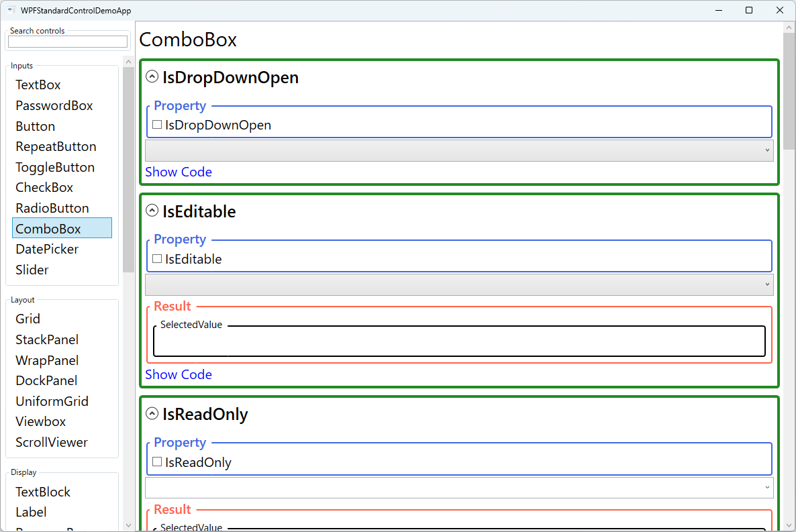Click the WPFStandardControlDemoApp title bar icon
The height and width of the screenshot is (532, 796).
coord(11,10)
